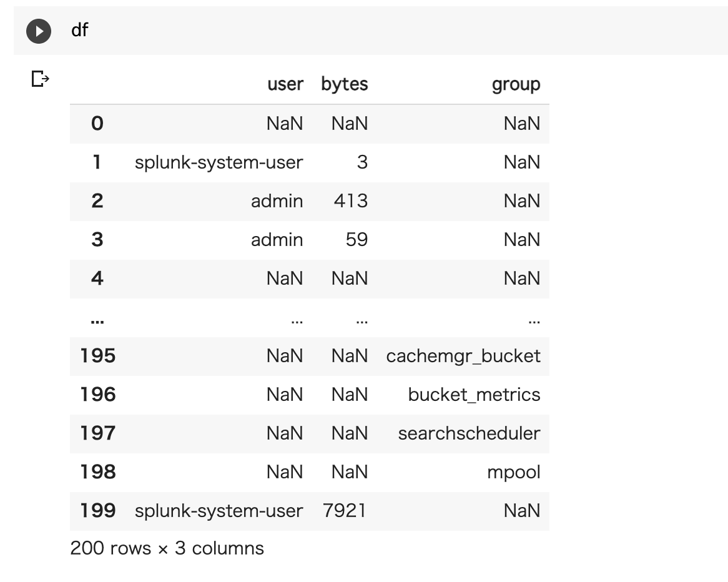Click the user column header
This screenshot has width=728, height=582.
tap(285, 84)
